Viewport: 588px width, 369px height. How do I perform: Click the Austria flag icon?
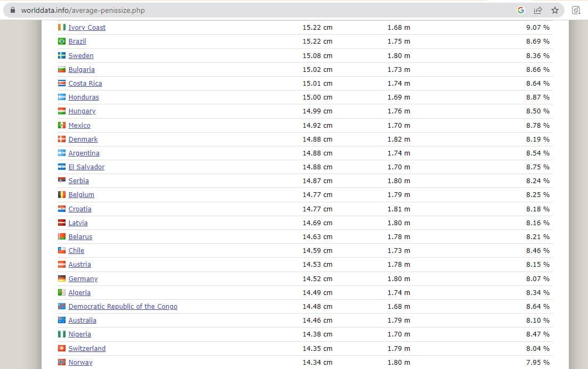point(62,264)
